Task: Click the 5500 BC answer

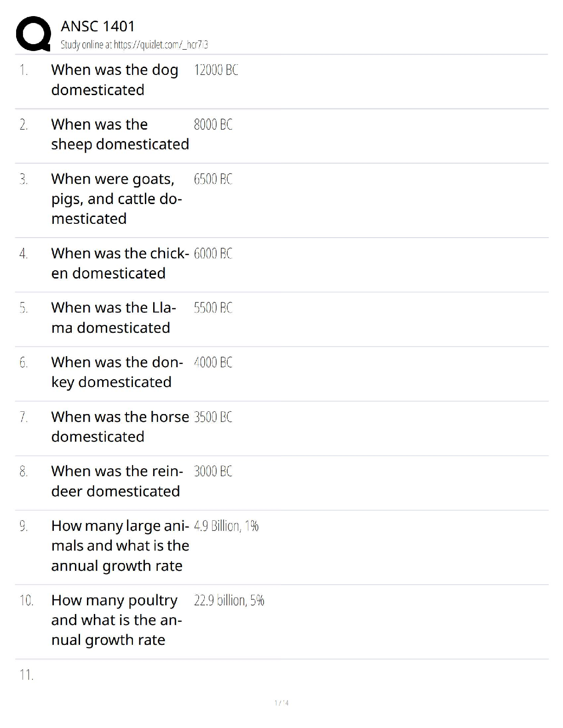Action: 213,307
